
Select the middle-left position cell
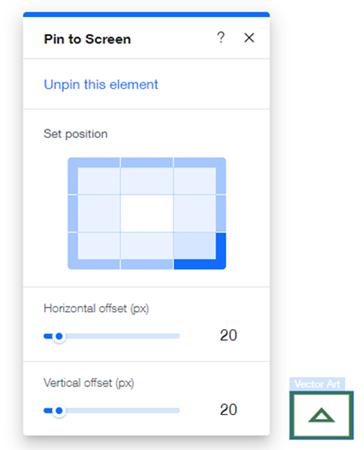(x=94, y=213)
